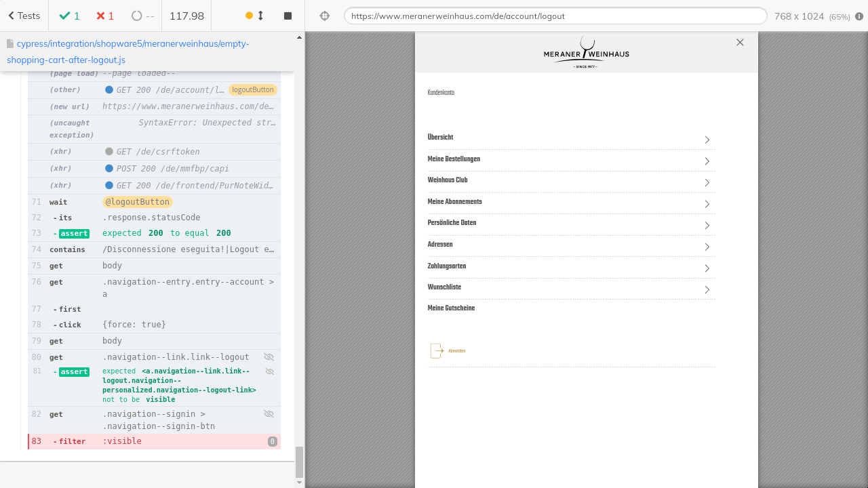Click hidden-eye icon on assert row 81
Viewport: 868px width, 488px height.
[269, 371]
